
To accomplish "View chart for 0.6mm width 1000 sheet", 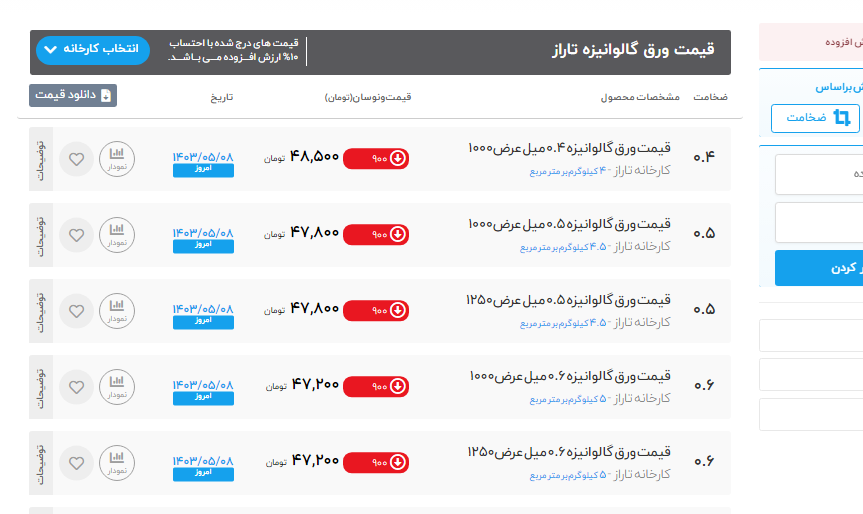I will [117, 386].
